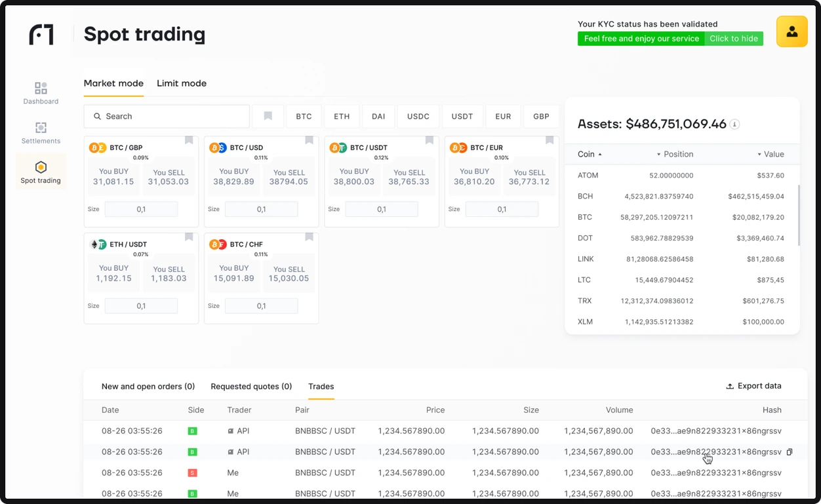The height and width of the screenshot is (504, 821).
Task: Bookmark the BTC / USDT card
Action: 429,140
